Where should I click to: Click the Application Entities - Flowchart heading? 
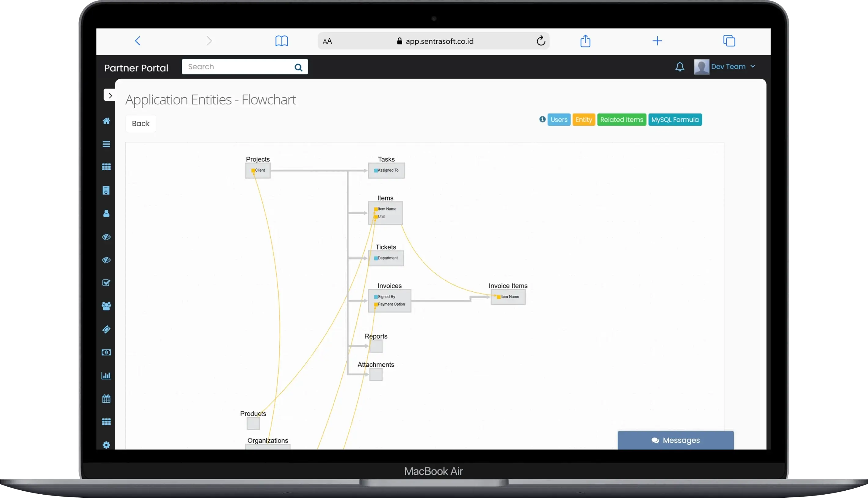pyautogui.click(x=210, y=100)
